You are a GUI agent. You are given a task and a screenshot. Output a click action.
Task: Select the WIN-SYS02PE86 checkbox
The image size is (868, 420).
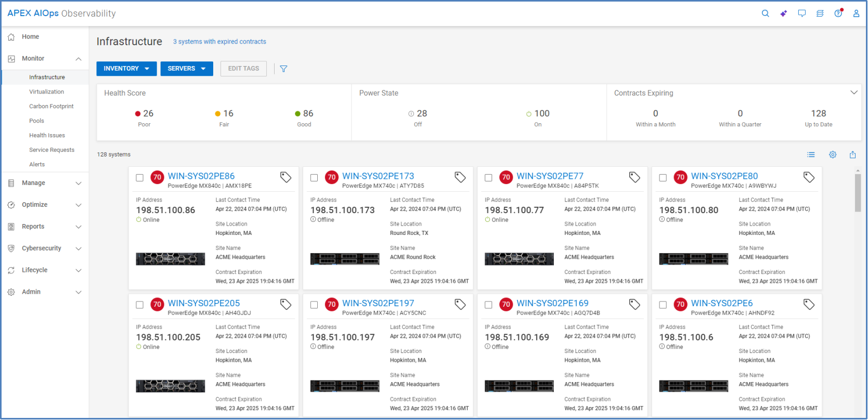tap(139, 178)
